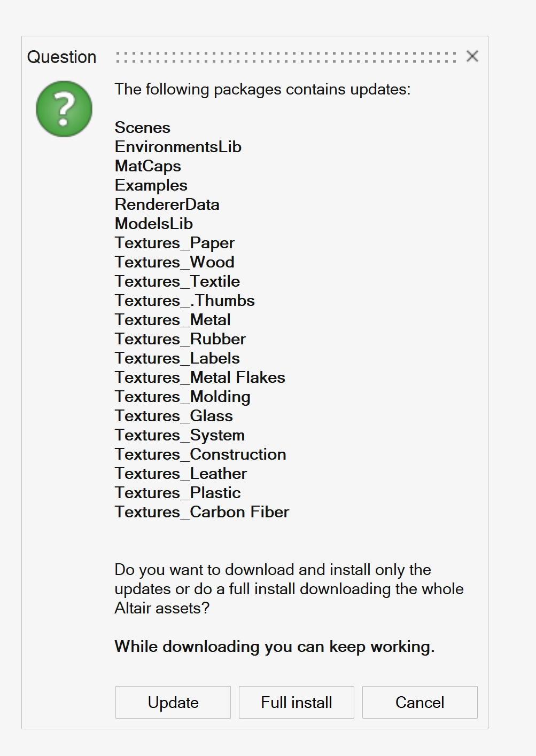Select the Examples package entry
The image size is (536, 756).
pyautogui.click(x=151, y=185)
